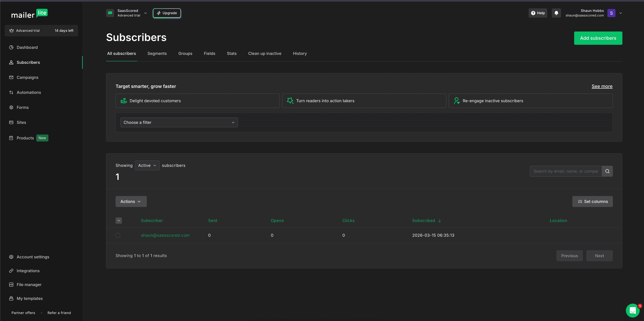This screenshot has width=644, height=321.
Task: Open the Intercom chat bubble
Action: [633, 310]
